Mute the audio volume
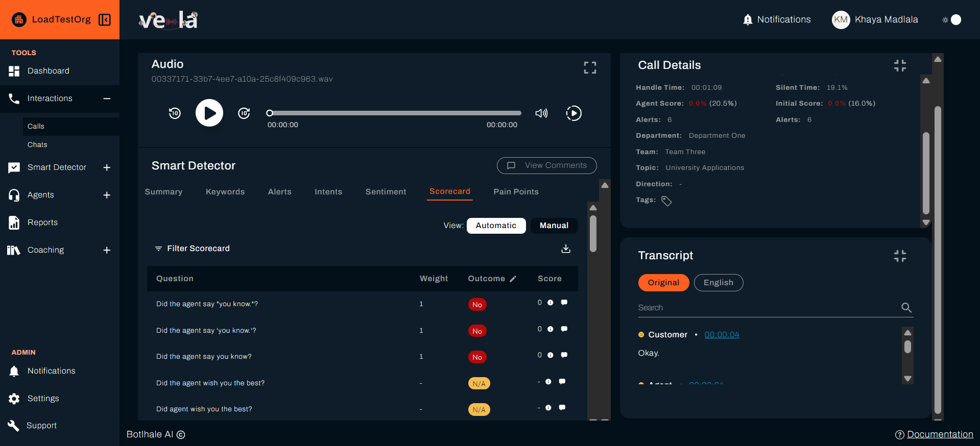 (x=541, y=113)
